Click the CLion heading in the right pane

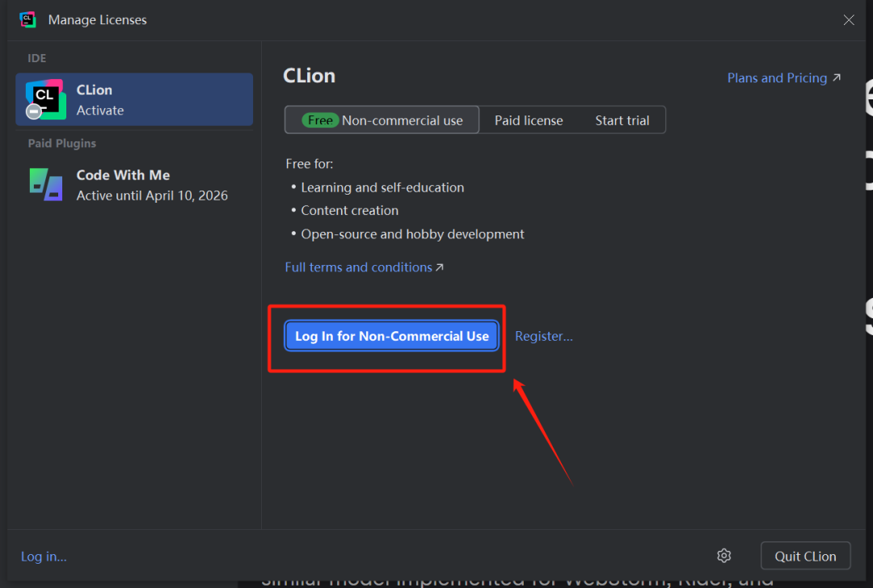(x=309, y=76)
